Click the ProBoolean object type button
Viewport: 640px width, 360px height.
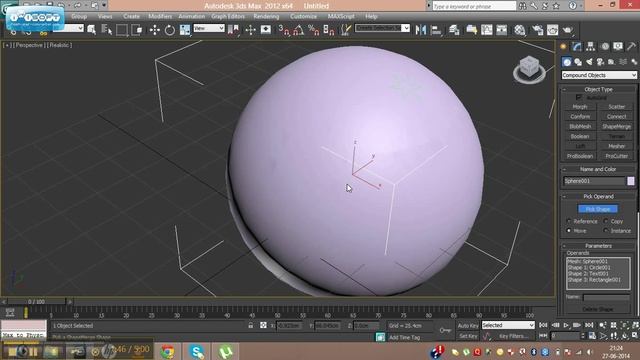580,156
